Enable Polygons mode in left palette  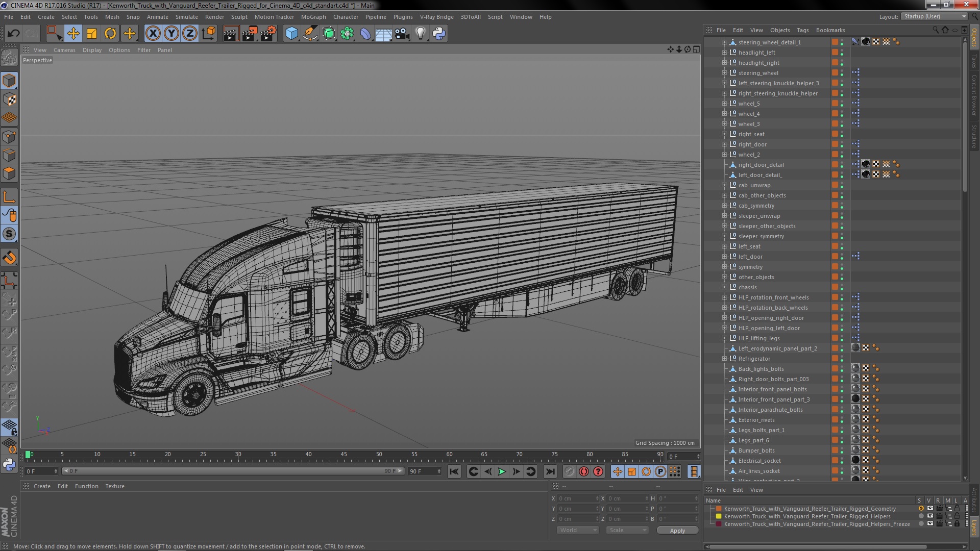pos(9,173)
